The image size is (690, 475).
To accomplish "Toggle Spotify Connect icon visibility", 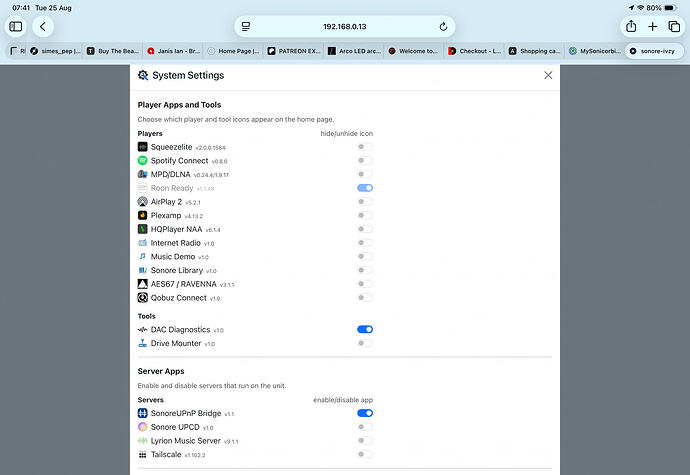I will [x=365, y=160].
